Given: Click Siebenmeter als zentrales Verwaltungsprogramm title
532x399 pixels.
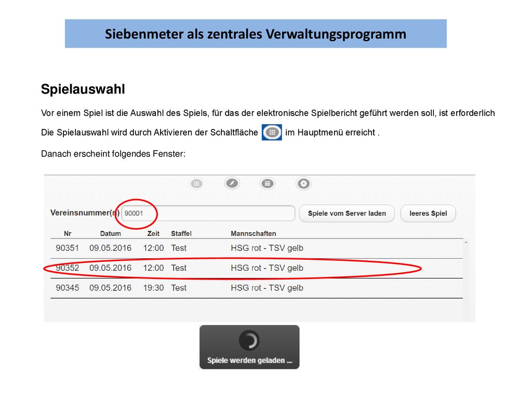Looking at the screenshot, I should [x=256, y=34].
